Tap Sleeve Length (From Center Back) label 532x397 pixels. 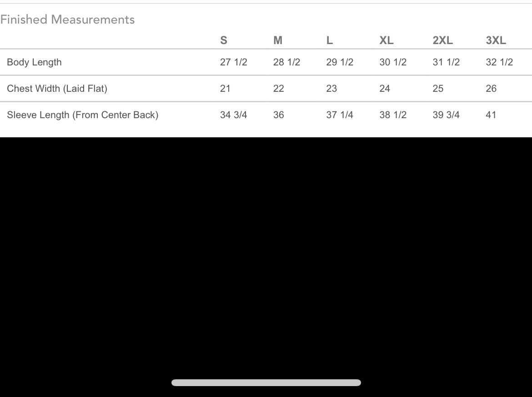pyautogui.click(x=82, y=115)
